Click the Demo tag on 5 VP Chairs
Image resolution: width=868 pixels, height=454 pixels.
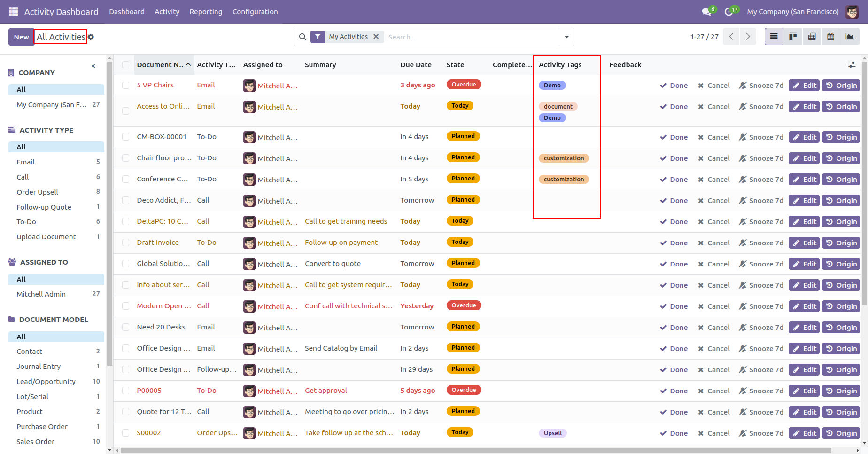click(x=552, y=86)
